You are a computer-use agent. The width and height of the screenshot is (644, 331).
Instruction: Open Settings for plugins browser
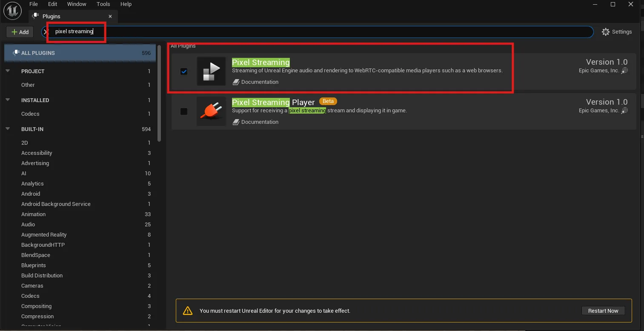(617, 32)
